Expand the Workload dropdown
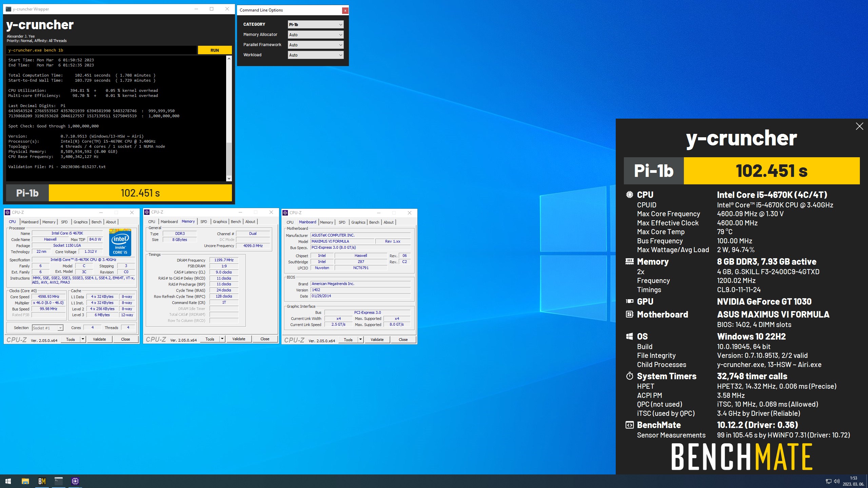The image size is (868, 488). (x=316, y=55)
